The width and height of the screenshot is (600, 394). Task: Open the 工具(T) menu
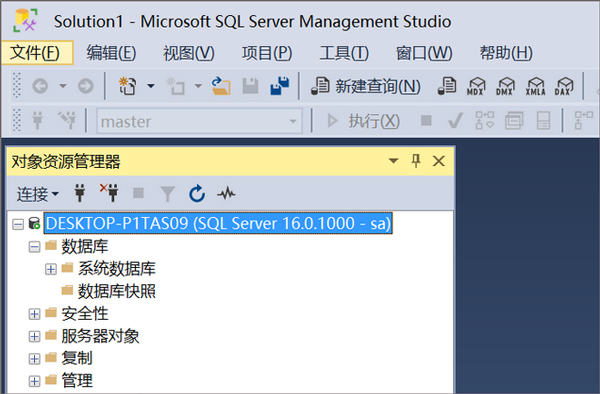point(344,53)
